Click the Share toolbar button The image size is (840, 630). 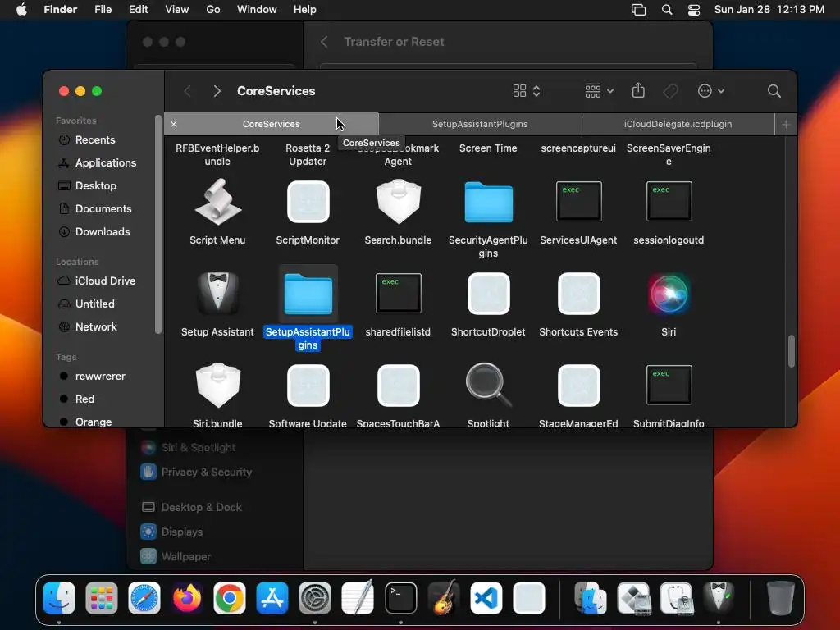pyautogui.click(x=638, y=90)
